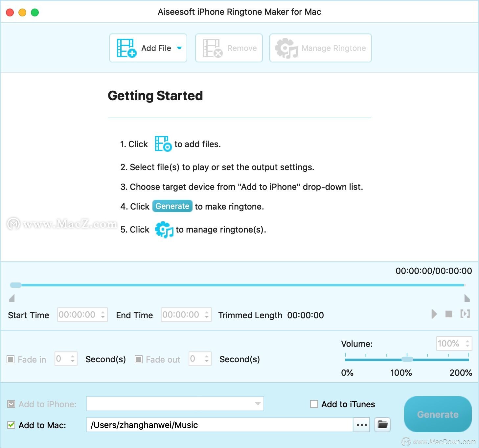Image resolution: width=479 pixels, height=448 pixels.
Task: Click the Volume slider handle at 100%
Action: [x=407, y=359]
